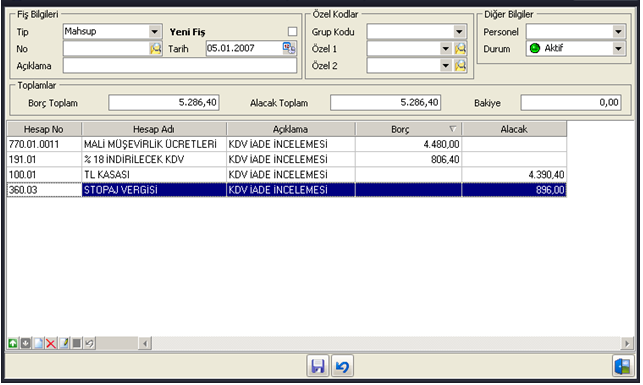This screenshot has width=643, height=385.
Task: Click the Açıklama cell in the 770.01.0011 row
Action: 291,144
